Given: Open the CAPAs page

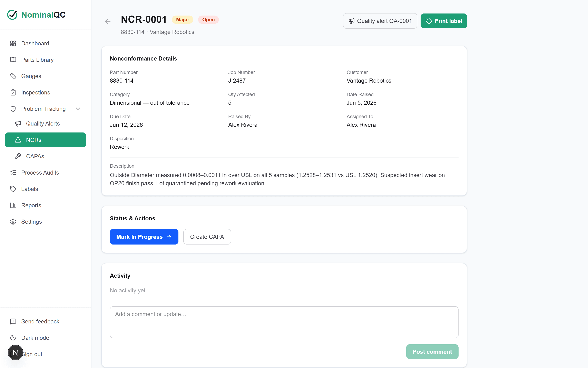Looking at the screenshot, I should (46, 156).
